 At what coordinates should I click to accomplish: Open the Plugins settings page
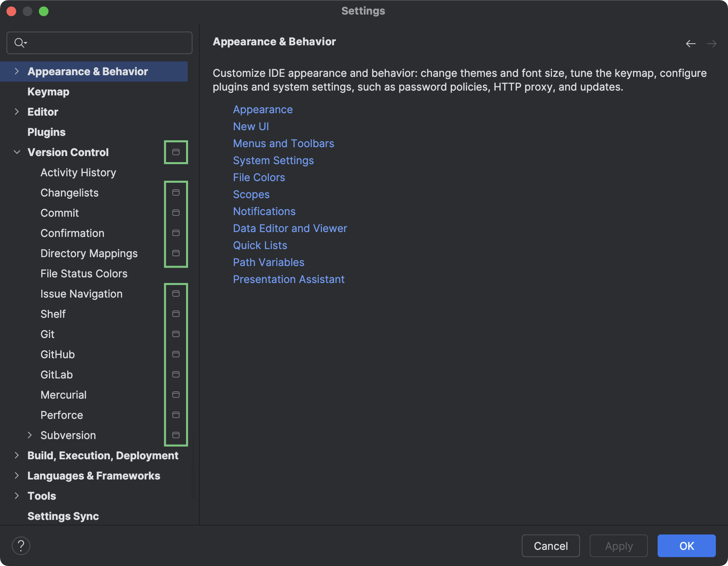point(46,132)
